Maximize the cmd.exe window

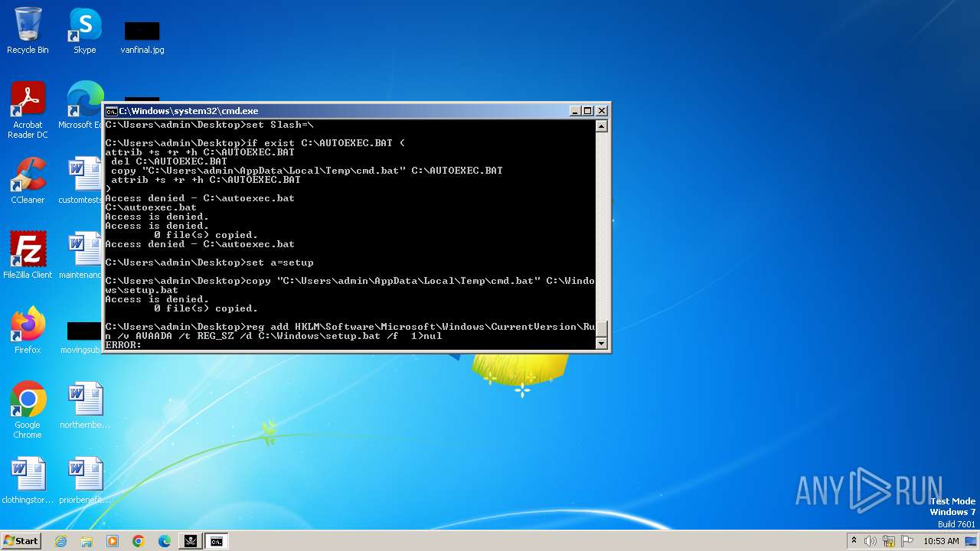point(587,111)
